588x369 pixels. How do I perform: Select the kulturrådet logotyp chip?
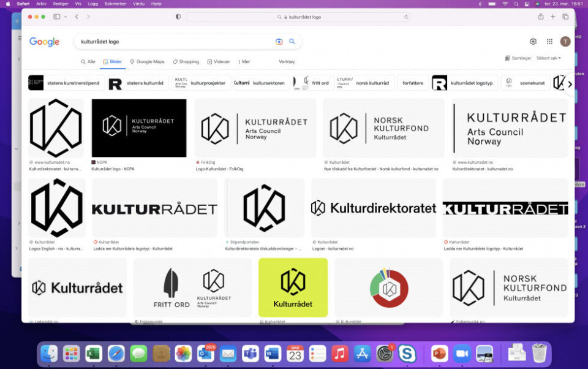[464, 83]
